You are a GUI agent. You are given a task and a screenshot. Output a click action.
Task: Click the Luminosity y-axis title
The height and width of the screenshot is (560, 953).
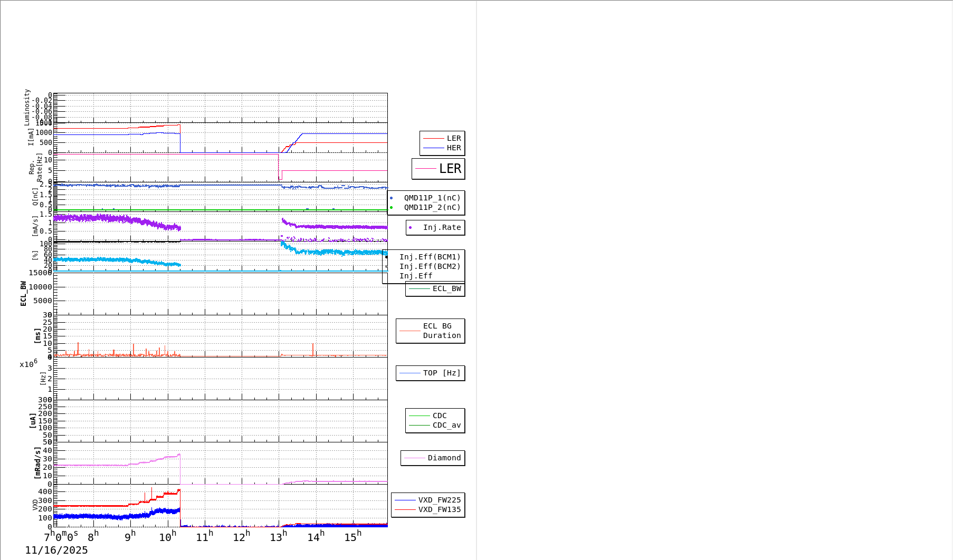pyautogui.click(x=27, y=108)
